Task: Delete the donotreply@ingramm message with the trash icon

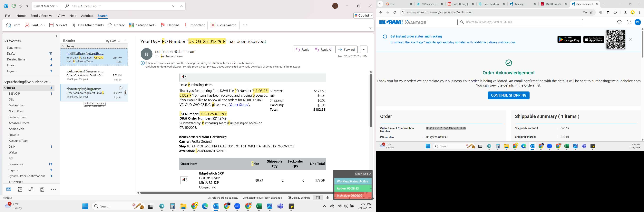Action: pyautogui.click(x=125, y=93)
